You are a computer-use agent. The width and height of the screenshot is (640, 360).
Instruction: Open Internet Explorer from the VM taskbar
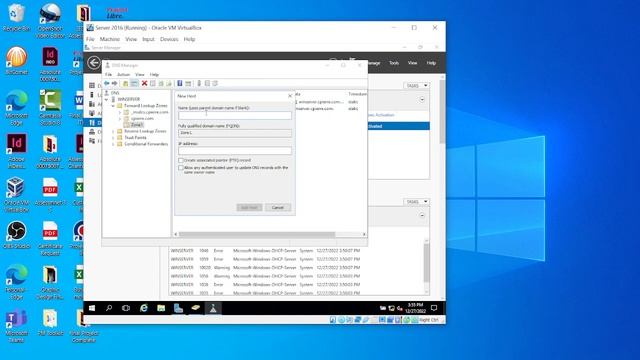click(144, 308)
